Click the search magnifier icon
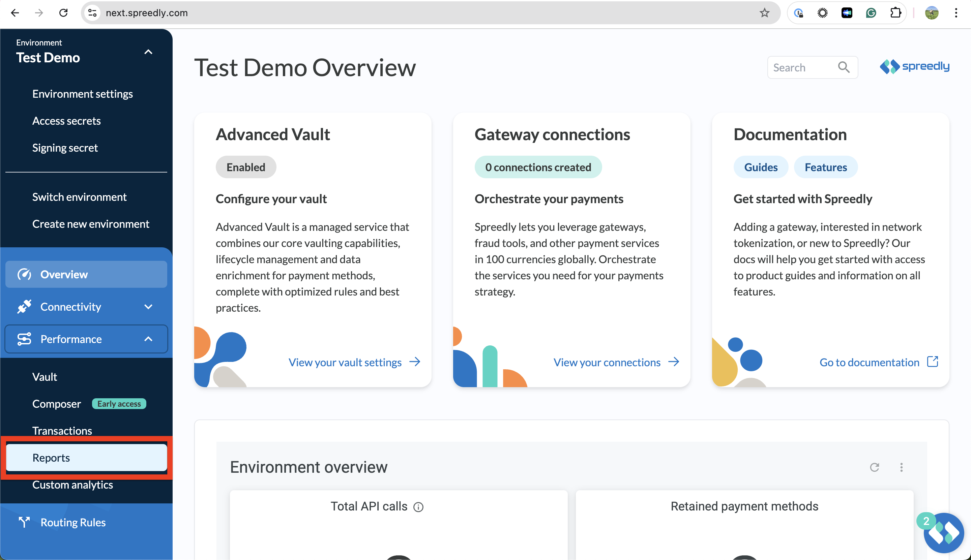The width and height of the screenshot is (971, 560). coord(844,67)
